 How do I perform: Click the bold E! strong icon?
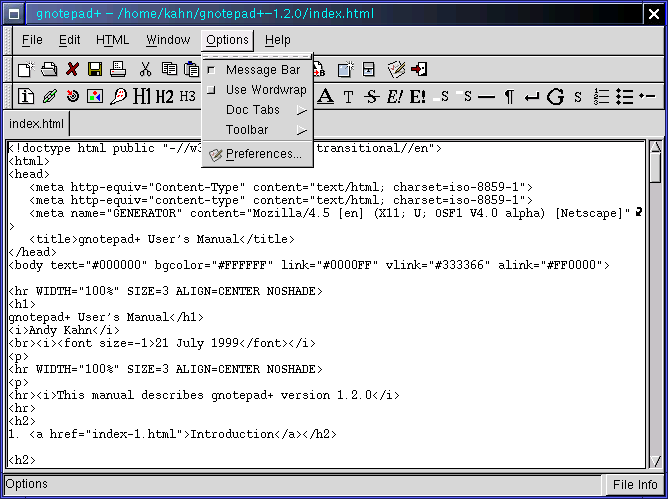[418, 97]
